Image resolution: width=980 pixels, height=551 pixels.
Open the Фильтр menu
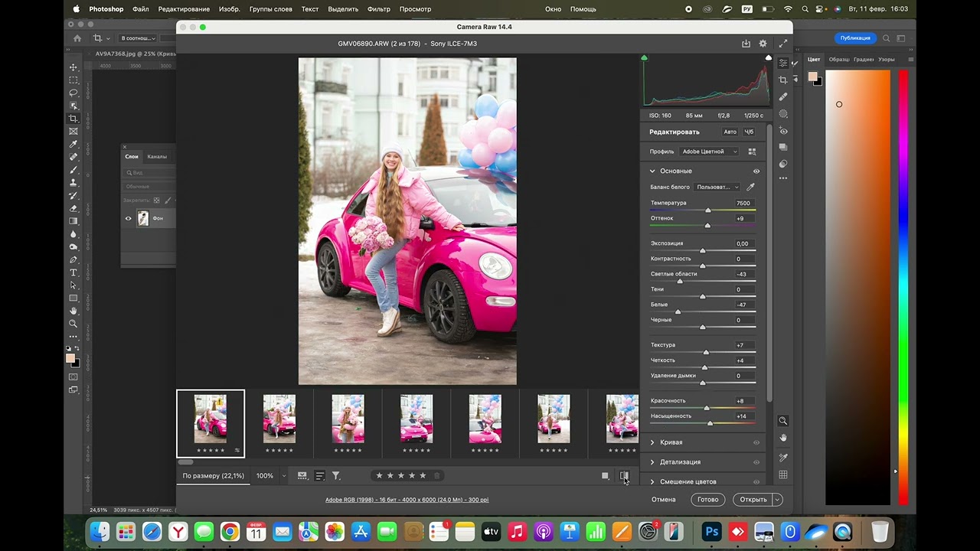[x=378, y=9]
